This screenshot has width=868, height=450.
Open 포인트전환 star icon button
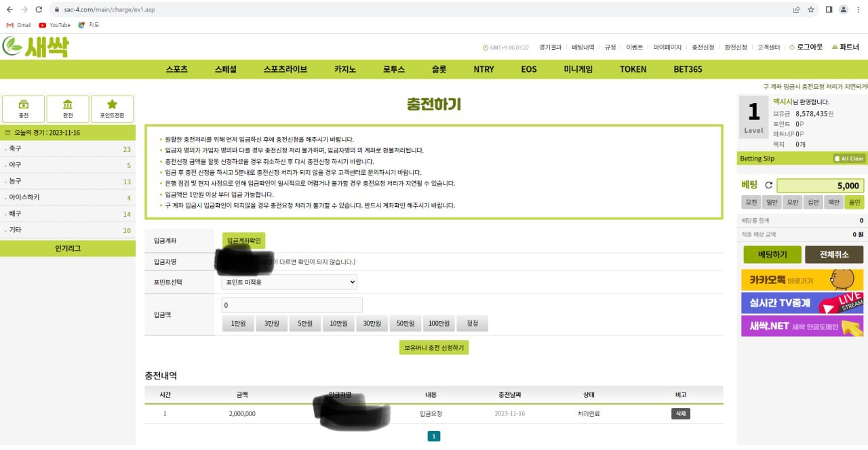pyautogui.click(x=112, y=108)
